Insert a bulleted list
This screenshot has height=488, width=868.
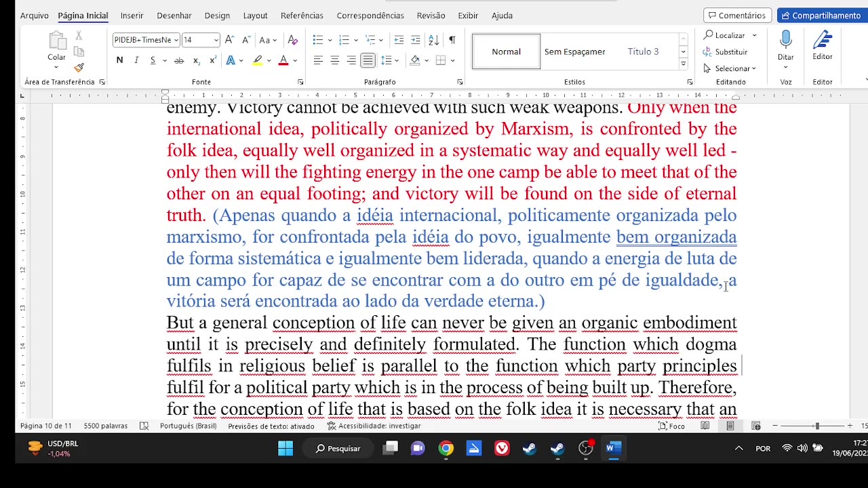coord(317,40)
